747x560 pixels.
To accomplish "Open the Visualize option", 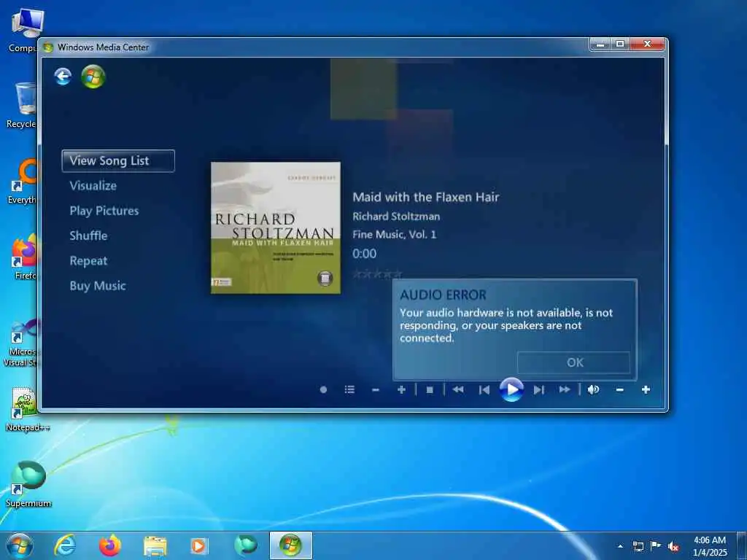I will 93,186.
